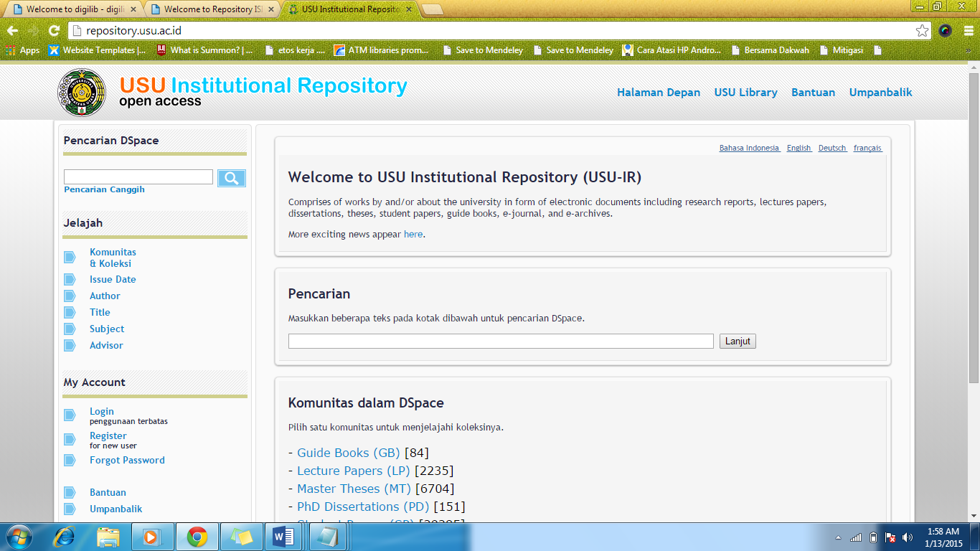
Task: Open the Cara Atasi HP Andro... bookmark
Action: [x=672, y=50]
